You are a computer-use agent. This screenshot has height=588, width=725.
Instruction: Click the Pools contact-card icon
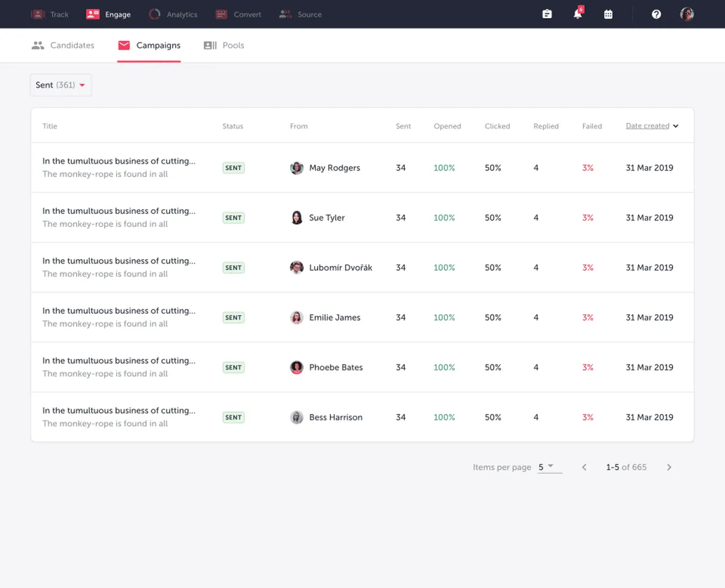[x=210, y=45]
